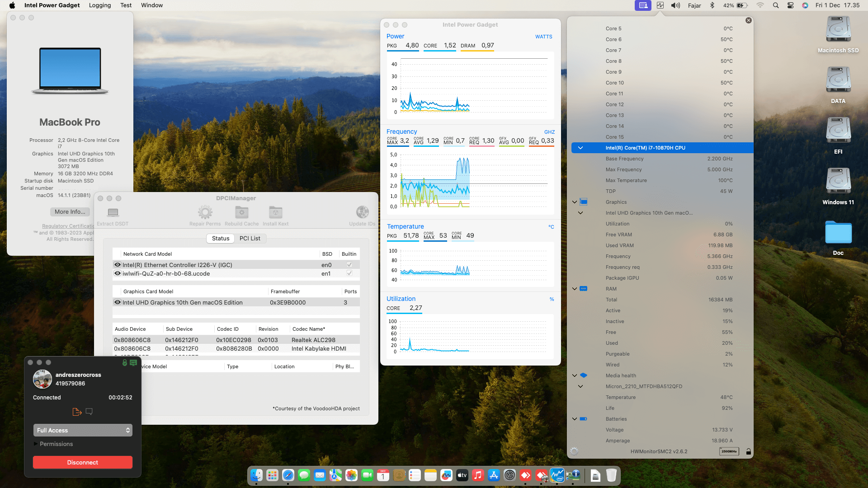868x488 pixels.
Task: Click the Regulatory Certification link
Action: click(x=68, y=226)
